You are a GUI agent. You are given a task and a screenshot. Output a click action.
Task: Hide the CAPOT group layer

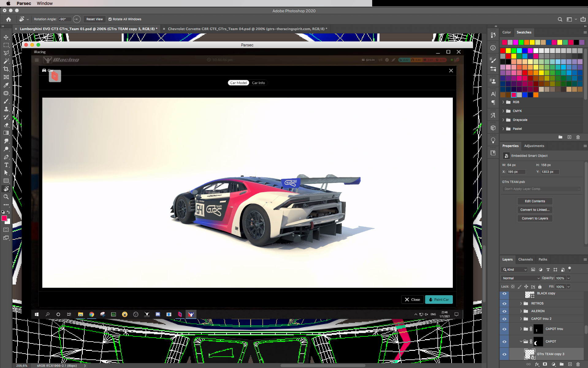pos(504,341)
